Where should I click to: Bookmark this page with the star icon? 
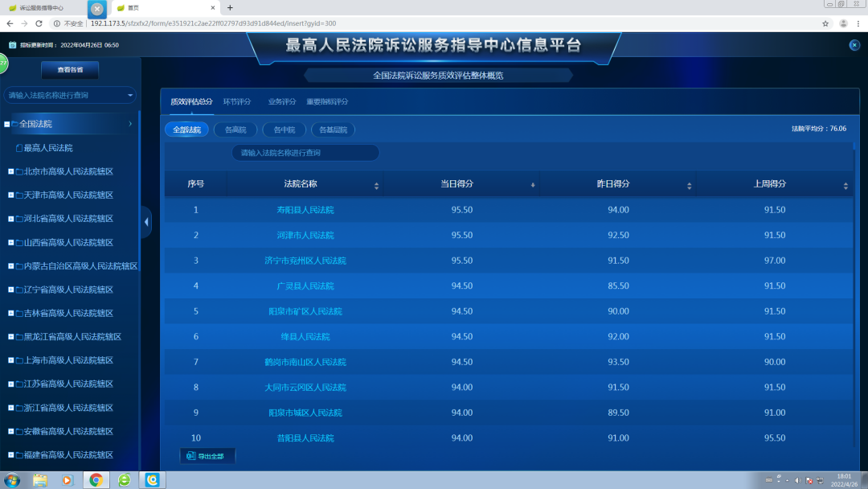point(825,23)
